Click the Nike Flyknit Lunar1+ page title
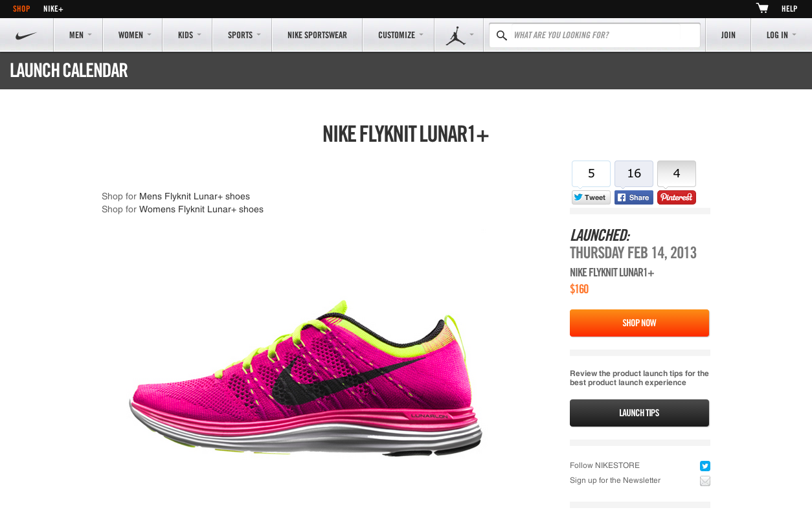 click(406, 134)
